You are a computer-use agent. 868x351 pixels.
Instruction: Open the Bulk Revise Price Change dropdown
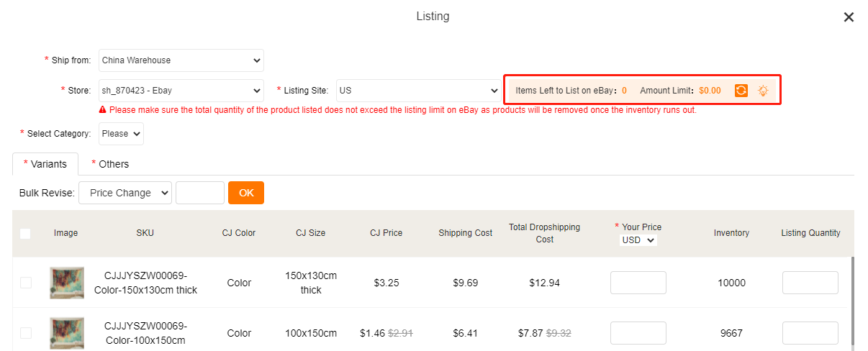[x=125, y=193]
